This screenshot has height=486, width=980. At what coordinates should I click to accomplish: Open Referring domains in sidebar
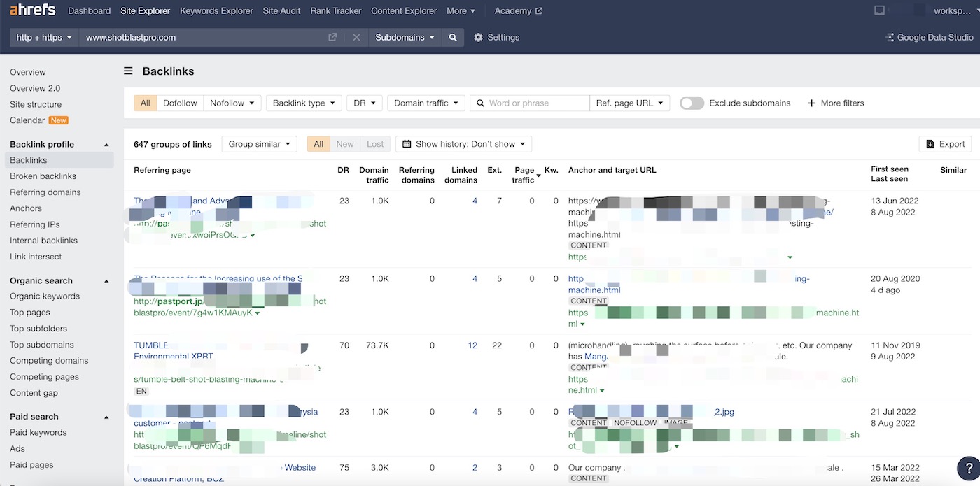click(45, 192)
